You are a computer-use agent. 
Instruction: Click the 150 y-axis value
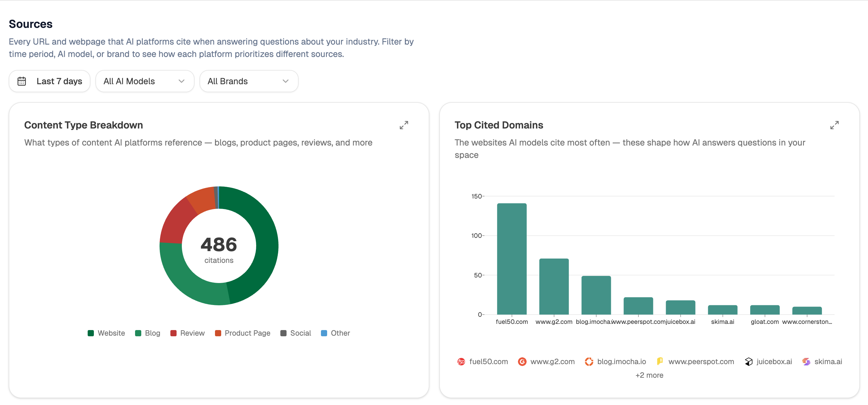pyautogui.click(x=476, y=196)
